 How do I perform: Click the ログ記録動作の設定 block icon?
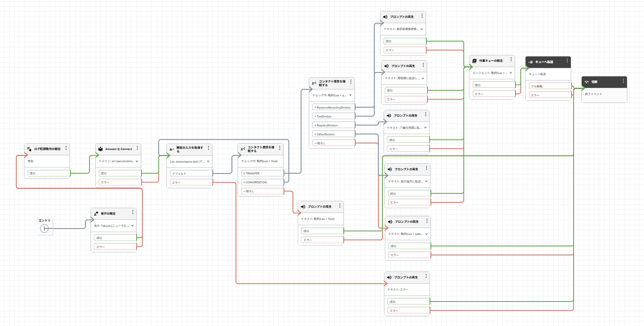29,149
